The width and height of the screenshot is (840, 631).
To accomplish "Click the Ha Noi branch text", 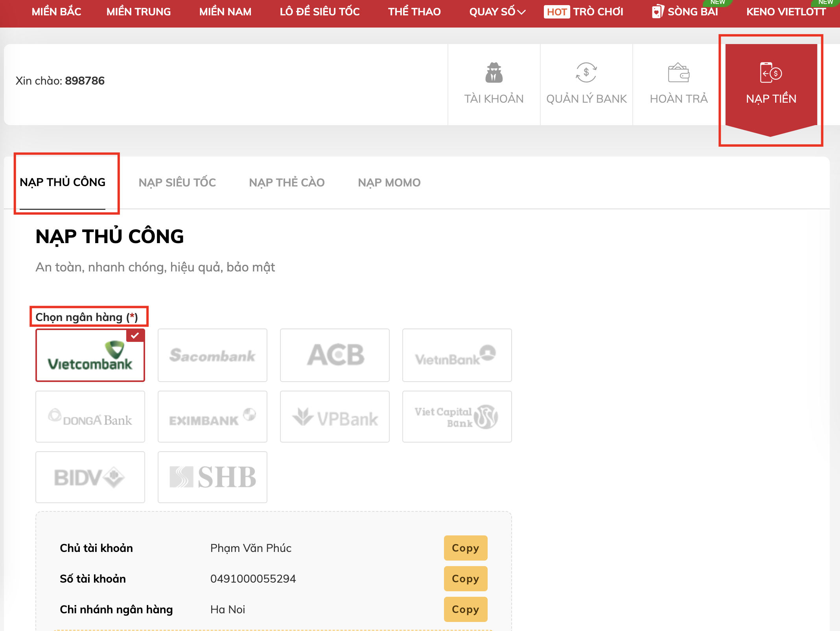I will pyautogui.click(x=227, y=609).
